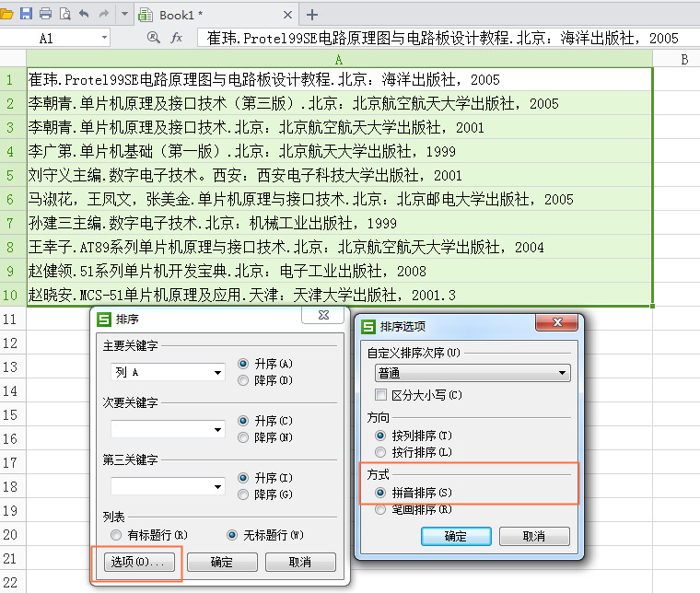Close the 排序选项 dialog
The image size is (700, 593).
tap(556, 322)
